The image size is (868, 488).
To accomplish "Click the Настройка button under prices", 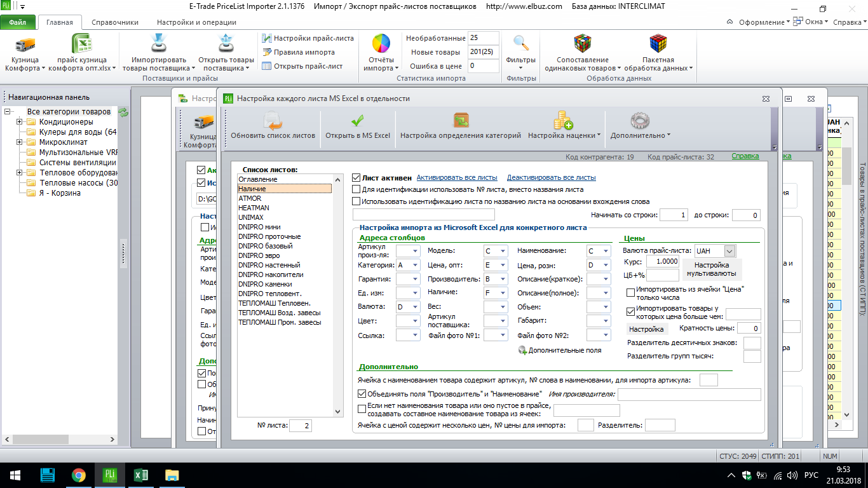I will coord(646,329).
